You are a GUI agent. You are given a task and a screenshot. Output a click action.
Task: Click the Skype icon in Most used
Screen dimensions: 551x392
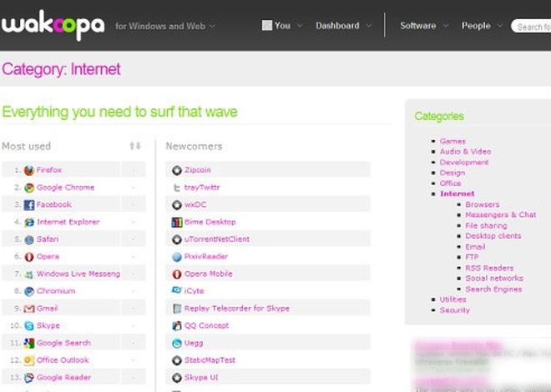[29, 325]
